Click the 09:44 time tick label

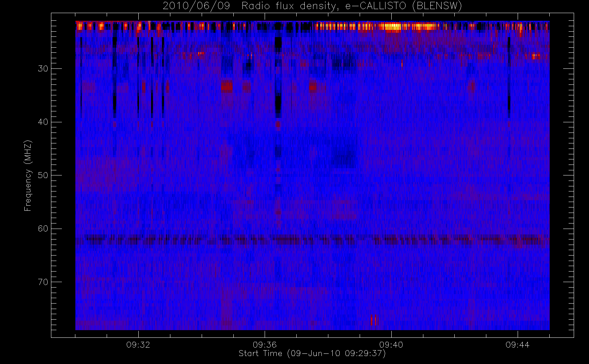(518, 345)
